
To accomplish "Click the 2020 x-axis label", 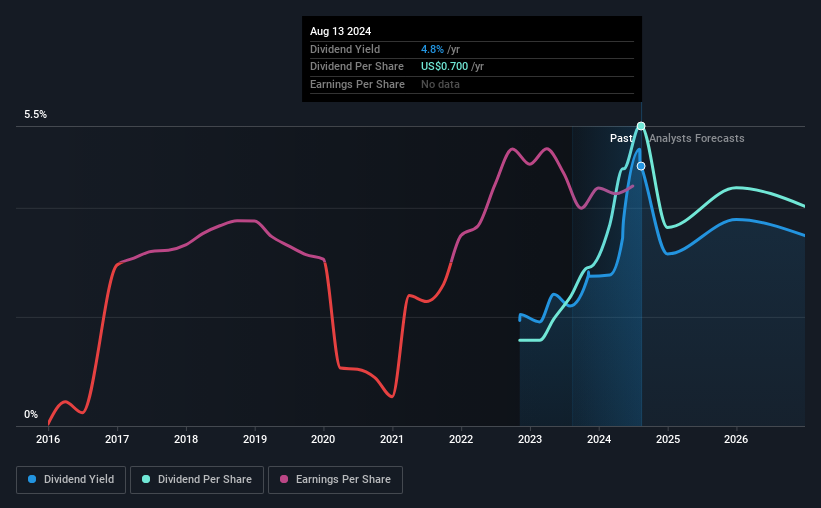I will [323, 439].
